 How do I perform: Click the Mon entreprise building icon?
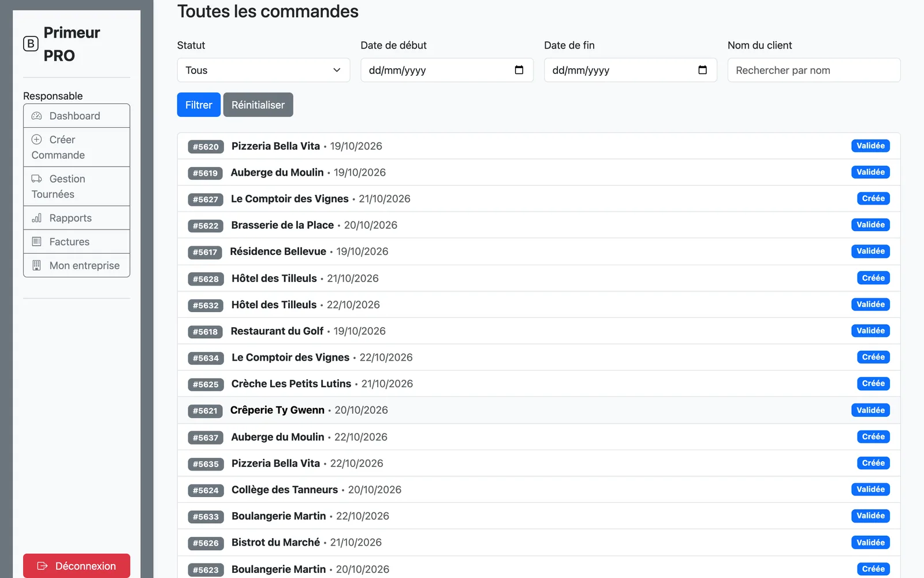click(x=36, y=265)
